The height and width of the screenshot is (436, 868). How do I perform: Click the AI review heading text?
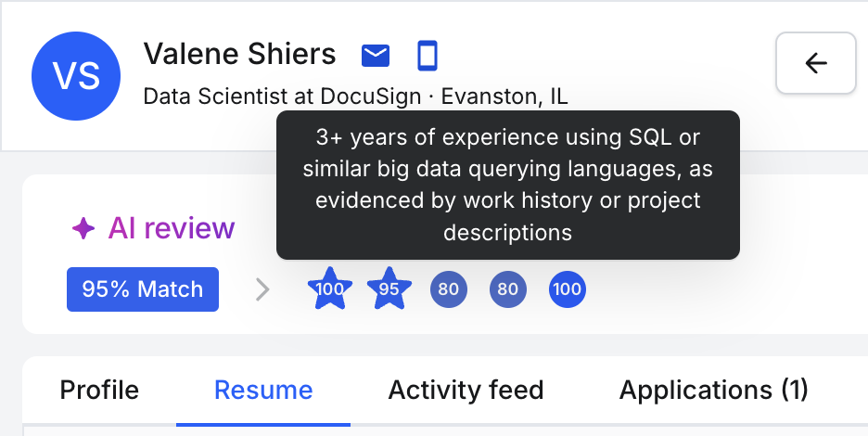point(172,227)
